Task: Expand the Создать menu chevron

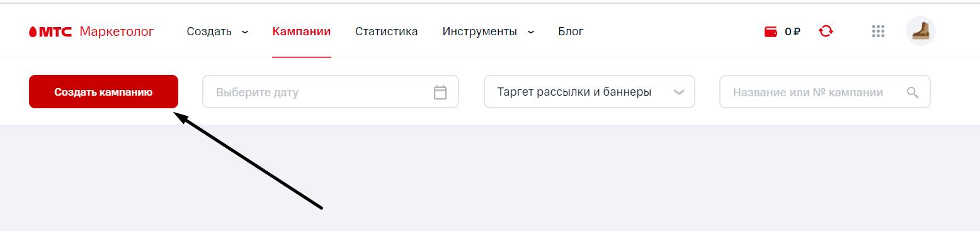Action: (245, 31)
